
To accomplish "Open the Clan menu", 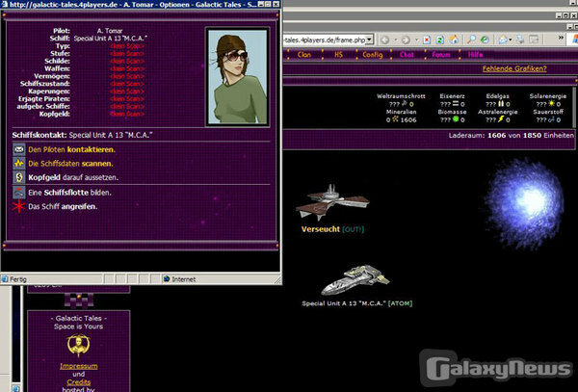I will (x=304, y=55).
